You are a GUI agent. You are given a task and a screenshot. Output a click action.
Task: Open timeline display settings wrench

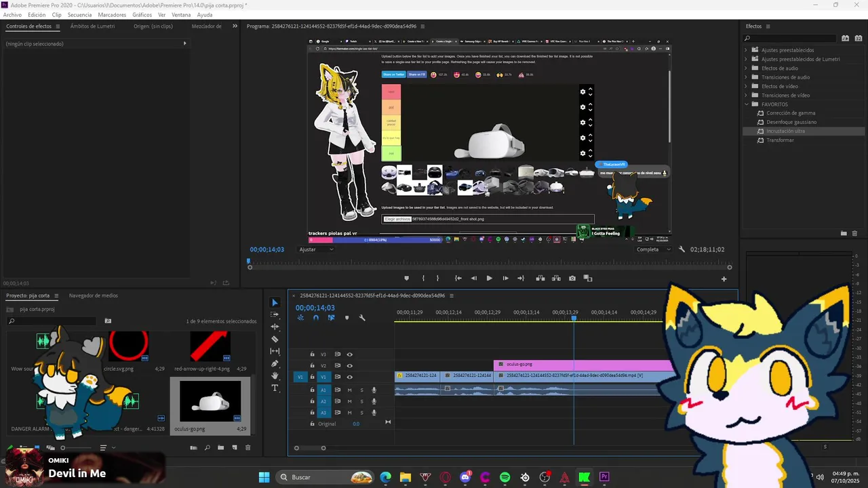[362, 317]
